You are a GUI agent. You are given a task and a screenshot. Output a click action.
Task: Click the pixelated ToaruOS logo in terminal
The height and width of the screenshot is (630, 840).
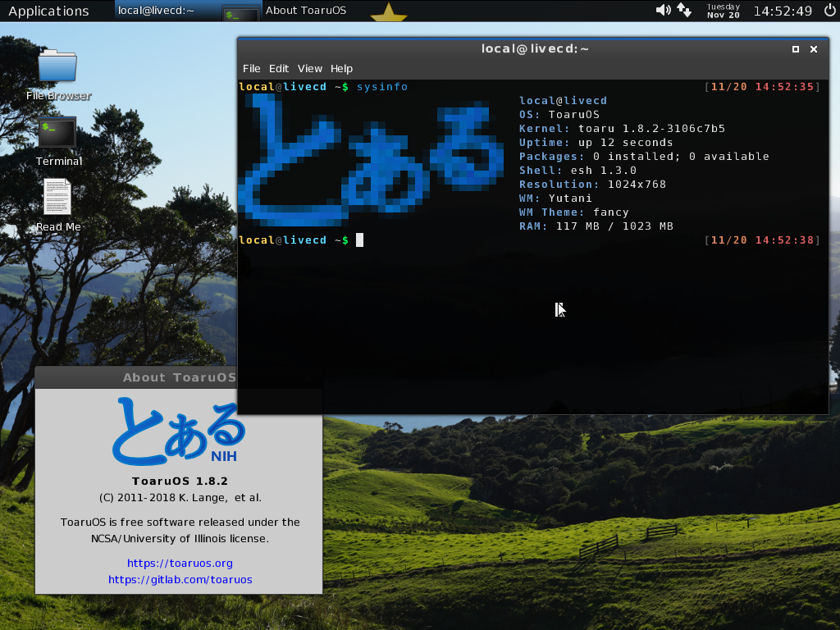tap(371, 160)
